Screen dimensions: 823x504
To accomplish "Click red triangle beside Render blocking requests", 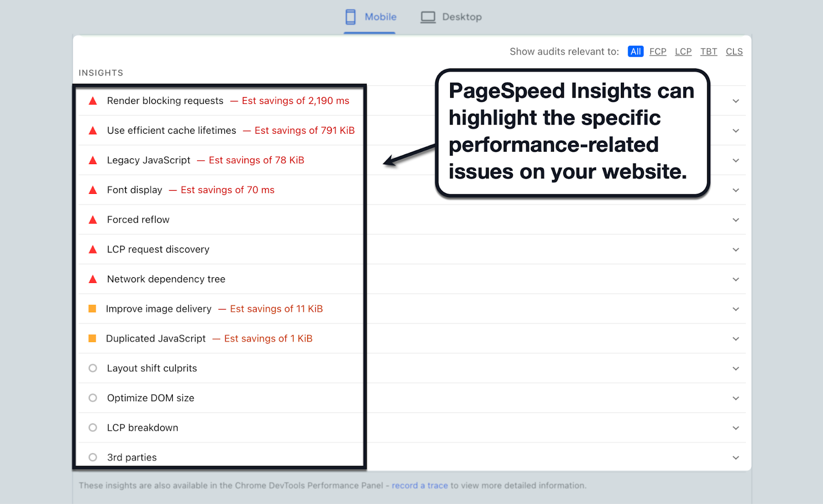I will 93,101.
